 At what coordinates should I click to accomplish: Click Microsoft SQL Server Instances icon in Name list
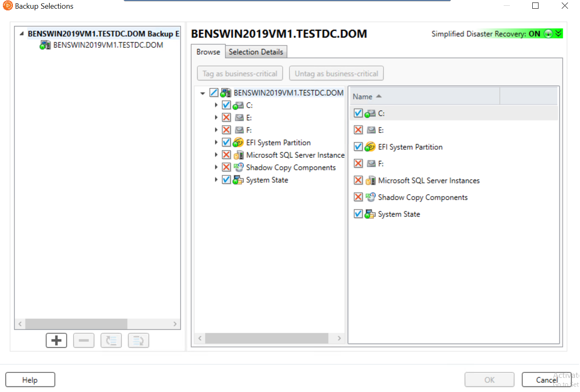click(370, 181)
